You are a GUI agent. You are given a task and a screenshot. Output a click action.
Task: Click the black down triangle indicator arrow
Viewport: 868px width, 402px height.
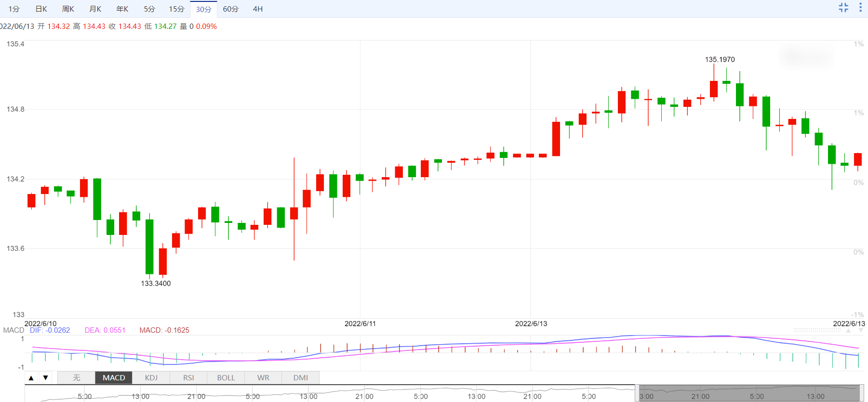46,378
